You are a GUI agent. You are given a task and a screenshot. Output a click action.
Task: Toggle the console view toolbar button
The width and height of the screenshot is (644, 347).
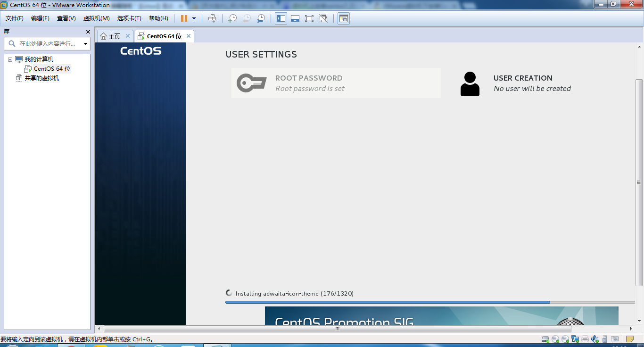pyautogui.click(x=344, y=18)
